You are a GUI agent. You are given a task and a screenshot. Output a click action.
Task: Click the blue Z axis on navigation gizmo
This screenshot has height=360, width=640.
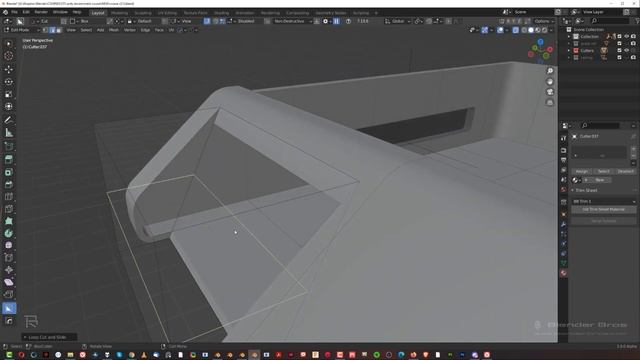click(x=540, y=42)
